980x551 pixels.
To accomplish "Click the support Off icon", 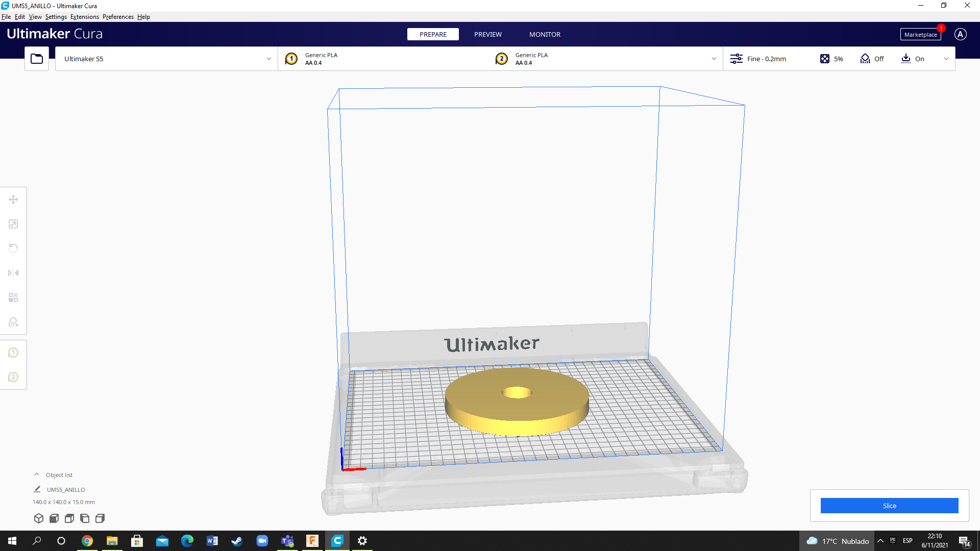I will [x=865, y=59].
